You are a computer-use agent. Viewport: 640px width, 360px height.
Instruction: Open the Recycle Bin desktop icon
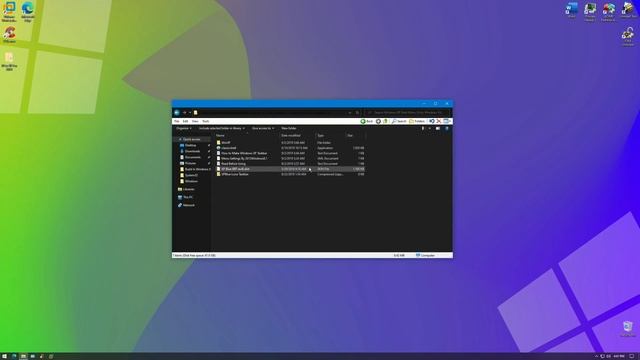coord(628,329)
